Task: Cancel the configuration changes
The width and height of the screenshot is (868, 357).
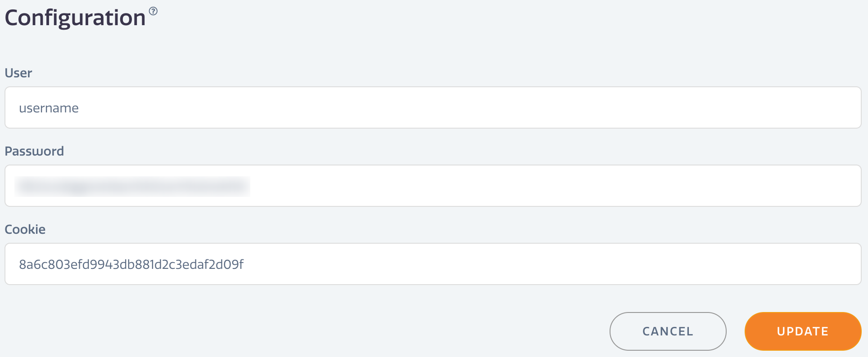Action: 668,331
